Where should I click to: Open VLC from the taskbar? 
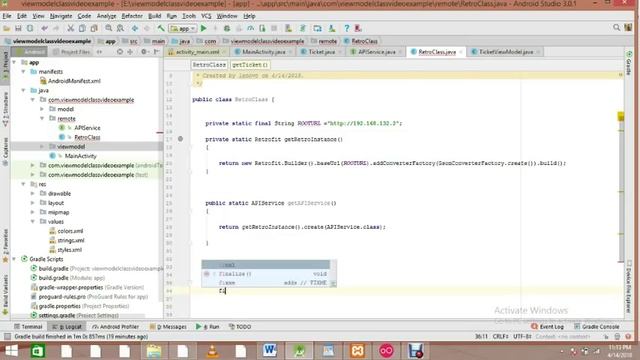(212, 351)
